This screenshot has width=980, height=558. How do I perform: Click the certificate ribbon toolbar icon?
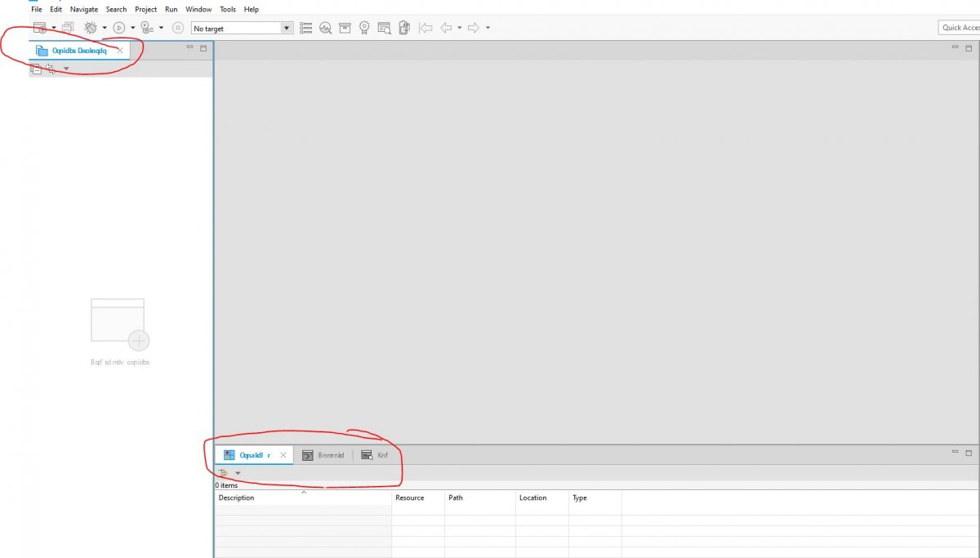pos(364,28)
